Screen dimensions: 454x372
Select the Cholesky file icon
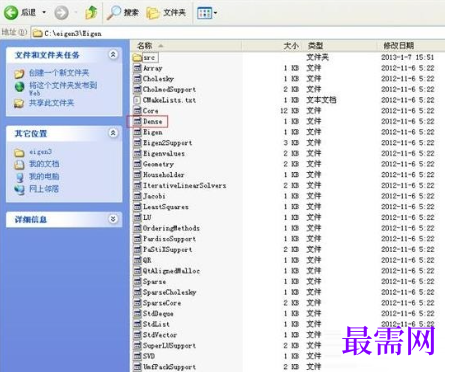(x=137, y=79)
